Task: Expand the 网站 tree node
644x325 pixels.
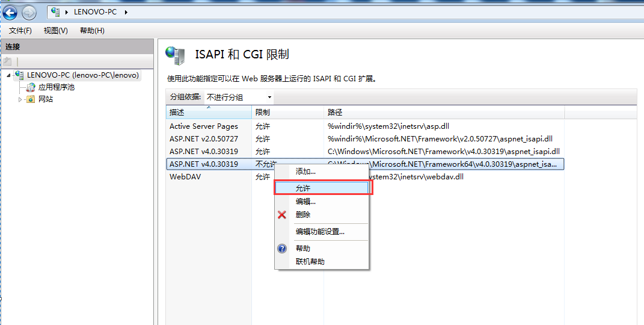Action: tap(20, 99)
